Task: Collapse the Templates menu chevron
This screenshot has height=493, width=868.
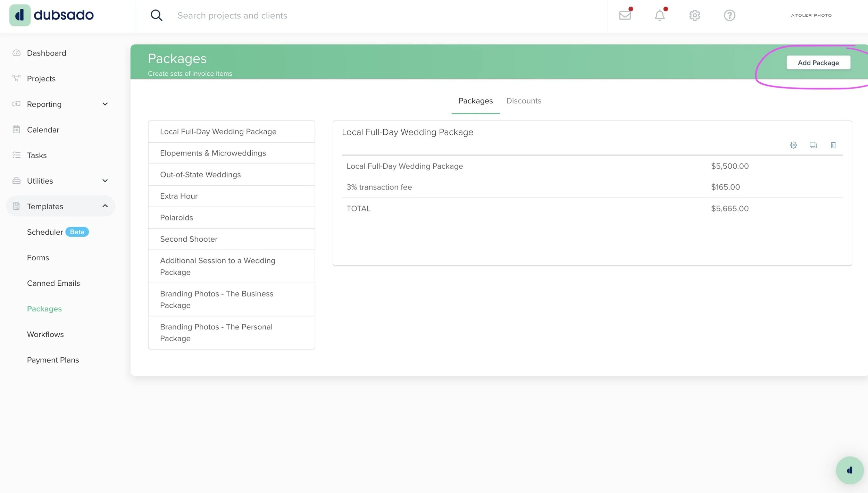Action: point(105,206)
